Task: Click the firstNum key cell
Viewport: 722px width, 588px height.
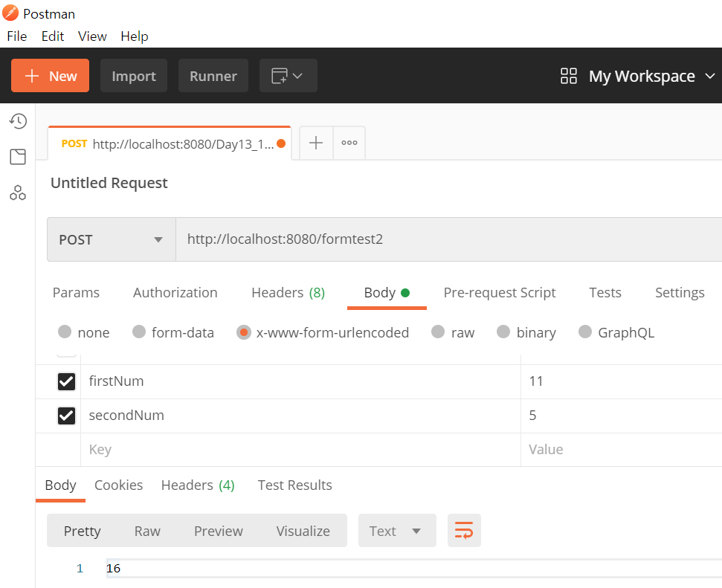Action: [300, 381]
